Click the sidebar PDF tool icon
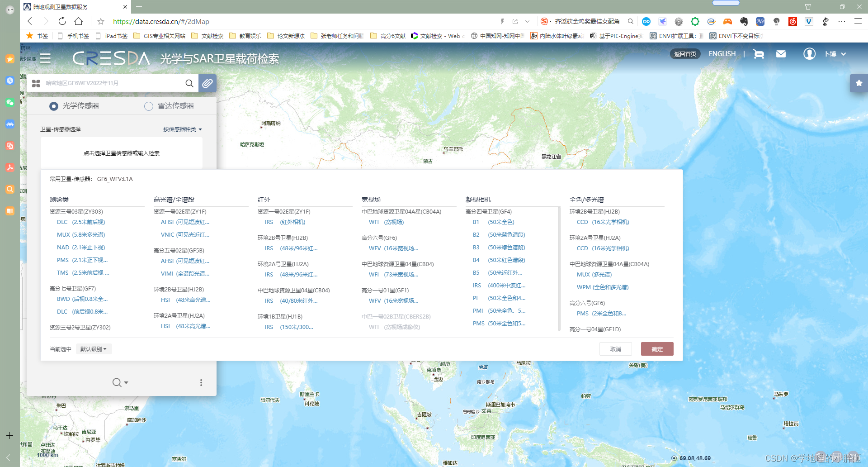This screenshot has width=868, height=467. tap(10, 167)
